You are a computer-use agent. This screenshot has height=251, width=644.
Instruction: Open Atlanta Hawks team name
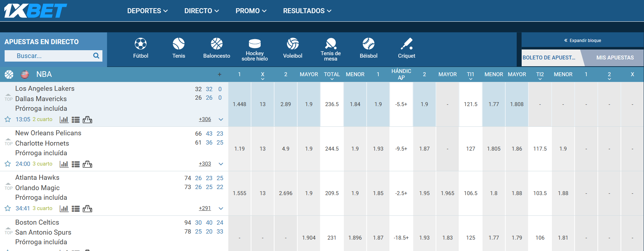coord(37,177)
